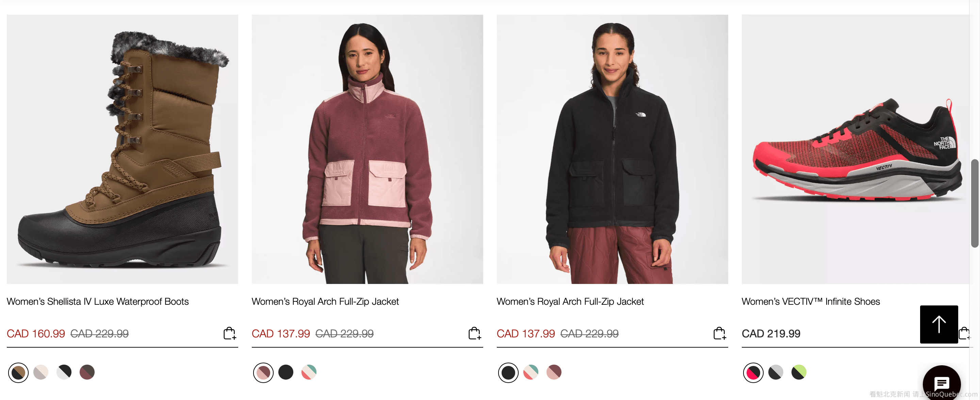The width and height of the screenshot is (980, 400).
Task: View the brown Shellista boot product image
Action: click(x=122, y=149)
